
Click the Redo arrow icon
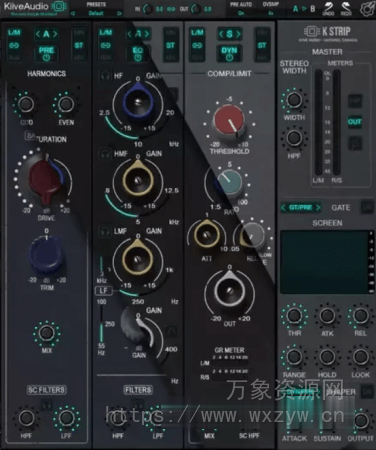pos(346,8)
